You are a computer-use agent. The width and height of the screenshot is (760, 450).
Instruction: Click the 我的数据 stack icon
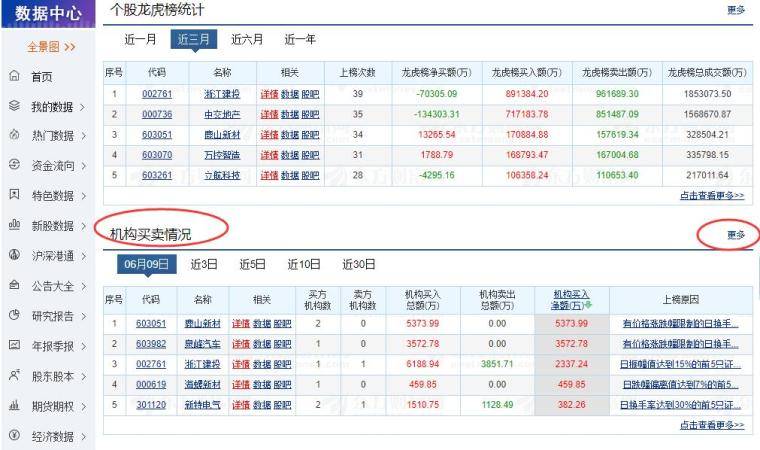tap(15, 105)
